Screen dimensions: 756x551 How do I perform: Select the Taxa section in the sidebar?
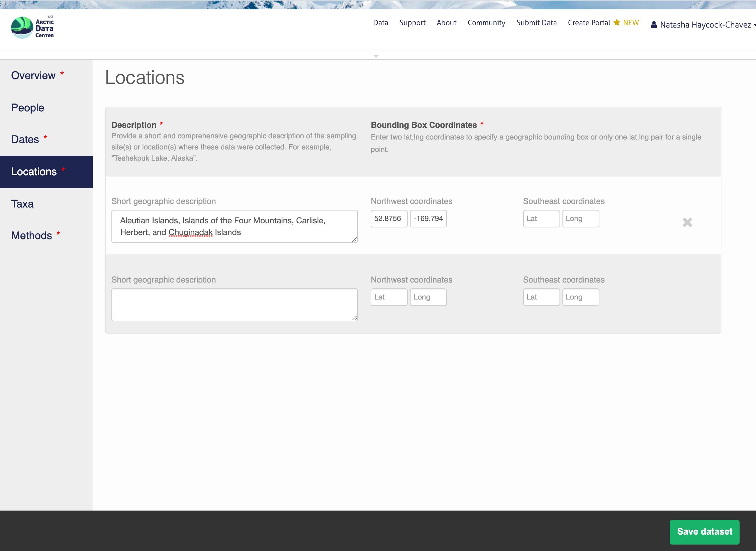tap(22, 204)
